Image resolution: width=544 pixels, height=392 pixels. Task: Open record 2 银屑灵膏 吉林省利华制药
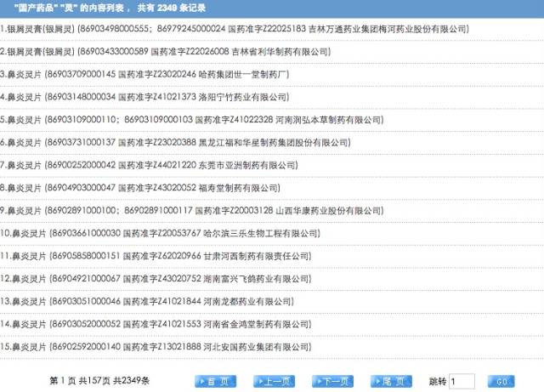[x=166, y=52]
